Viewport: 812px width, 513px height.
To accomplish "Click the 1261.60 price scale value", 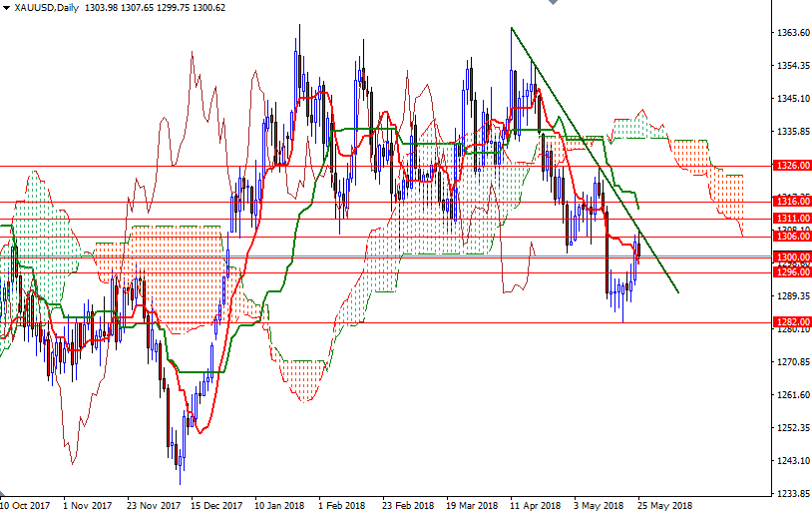I will [793, 395].
